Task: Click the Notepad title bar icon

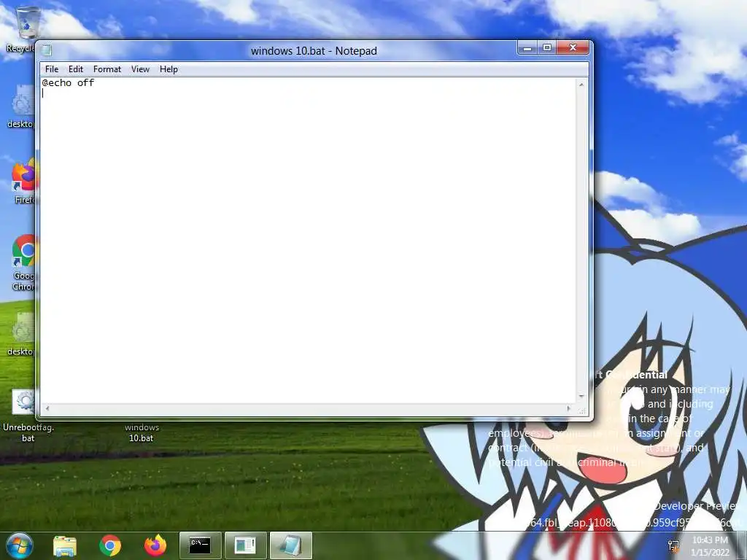Action: [x=46, y=50]
